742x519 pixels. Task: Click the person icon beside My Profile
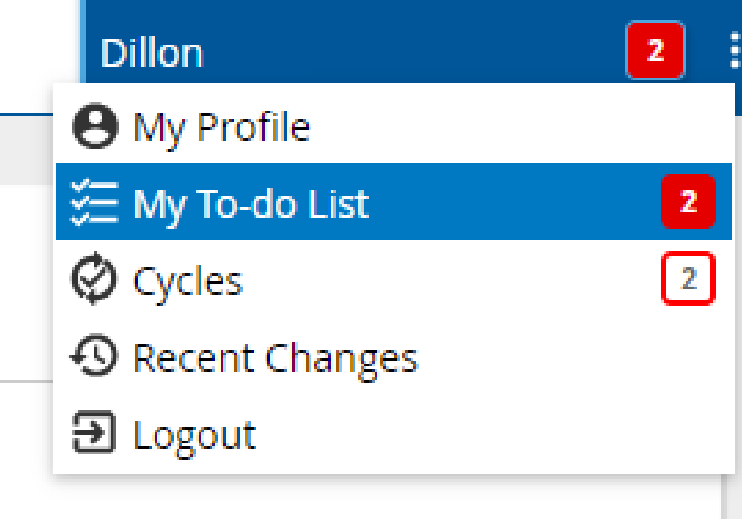(x=95, y=127)
